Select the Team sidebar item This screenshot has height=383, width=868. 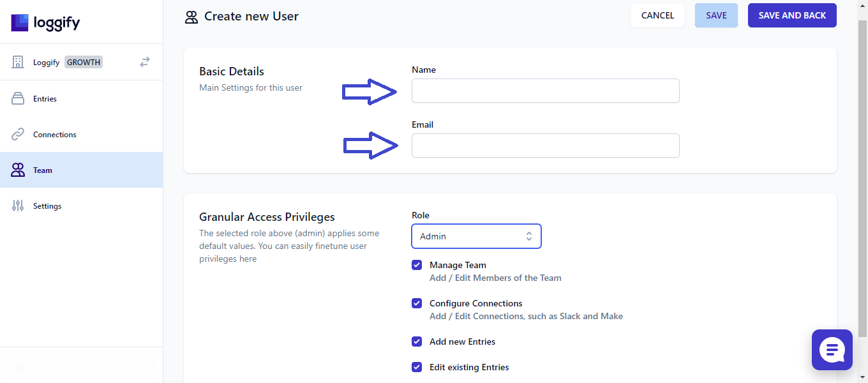pyautogui.click(x=82, y=170)
